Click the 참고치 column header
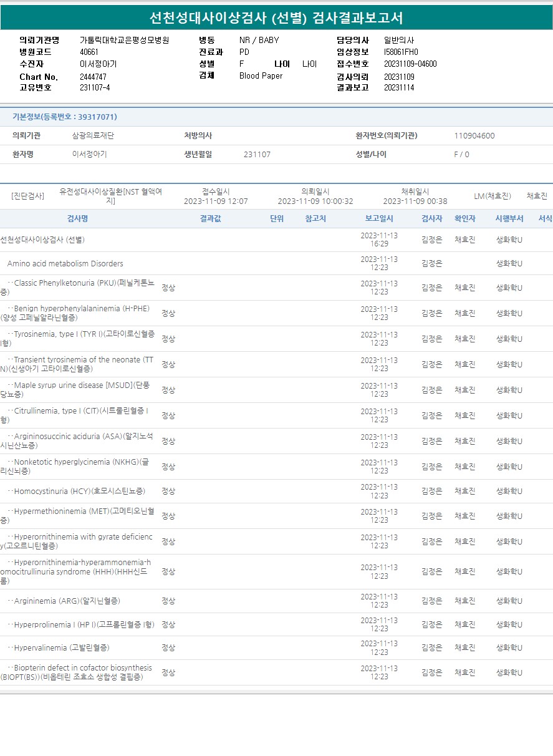This screenshot has height=756, width=553. tap(315, 218)
